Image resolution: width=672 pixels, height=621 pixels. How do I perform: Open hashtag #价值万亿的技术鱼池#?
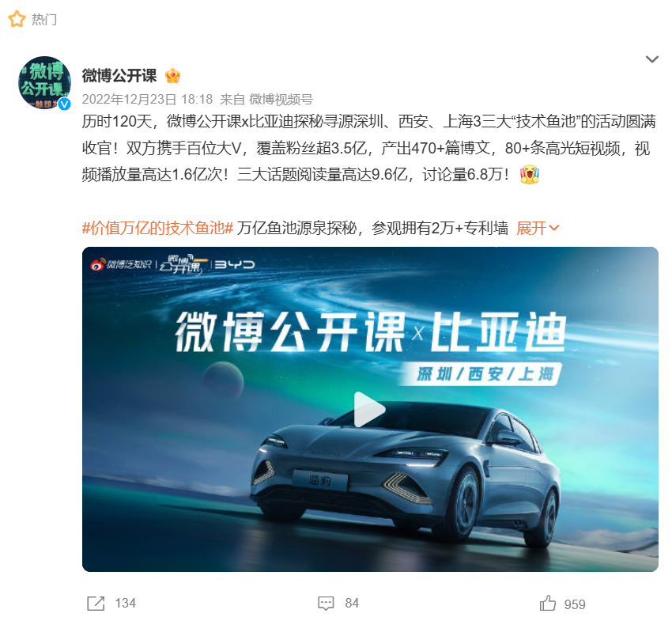(157, 228)
